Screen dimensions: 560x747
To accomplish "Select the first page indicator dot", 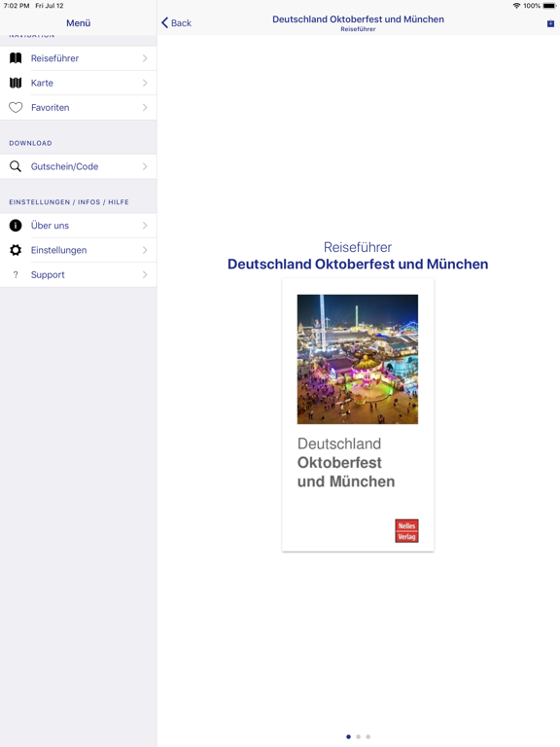I will point(349,736).
